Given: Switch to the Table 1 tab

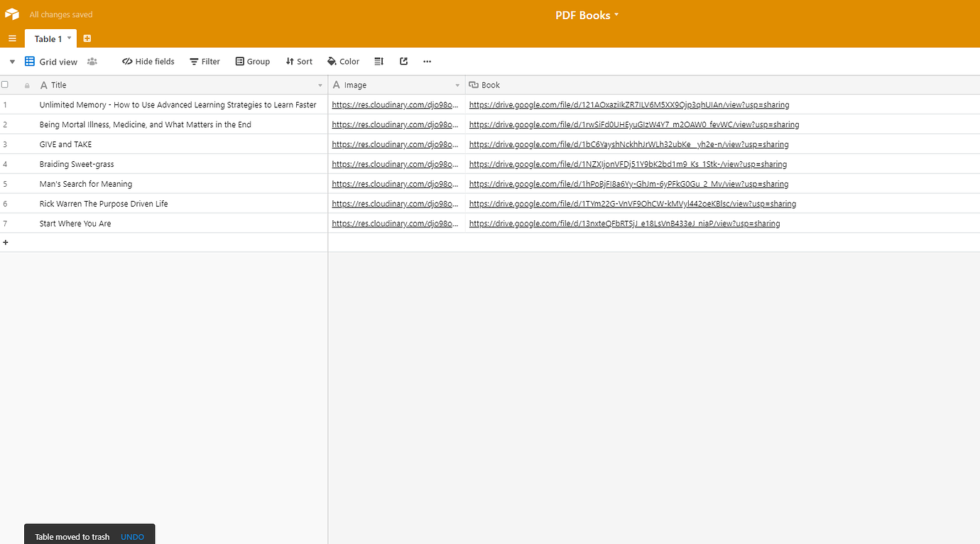Looking at the screenshot, I should tap(47, 38).
